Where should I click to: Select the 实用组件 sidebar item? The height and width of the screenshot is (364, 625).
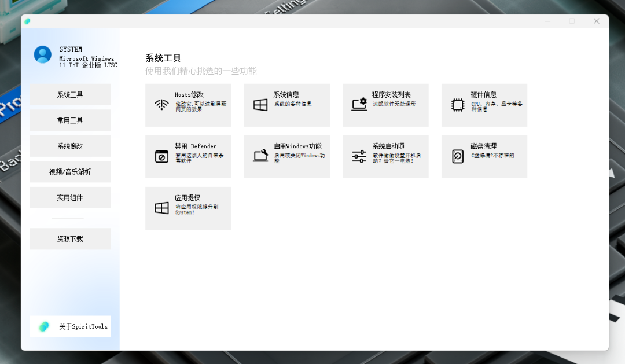pyautogui.click(x=70, y=198)
